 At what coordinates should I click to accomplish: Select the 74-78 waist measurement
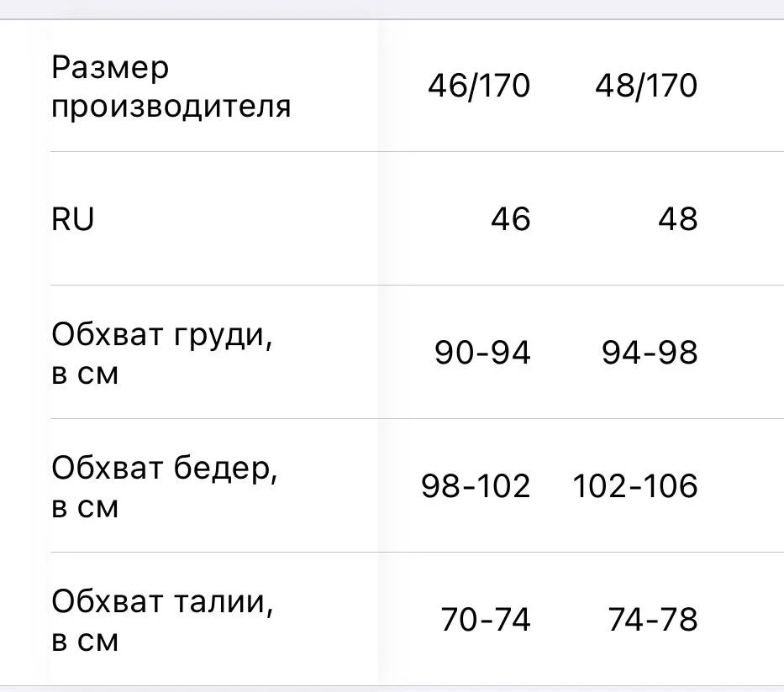653,620
